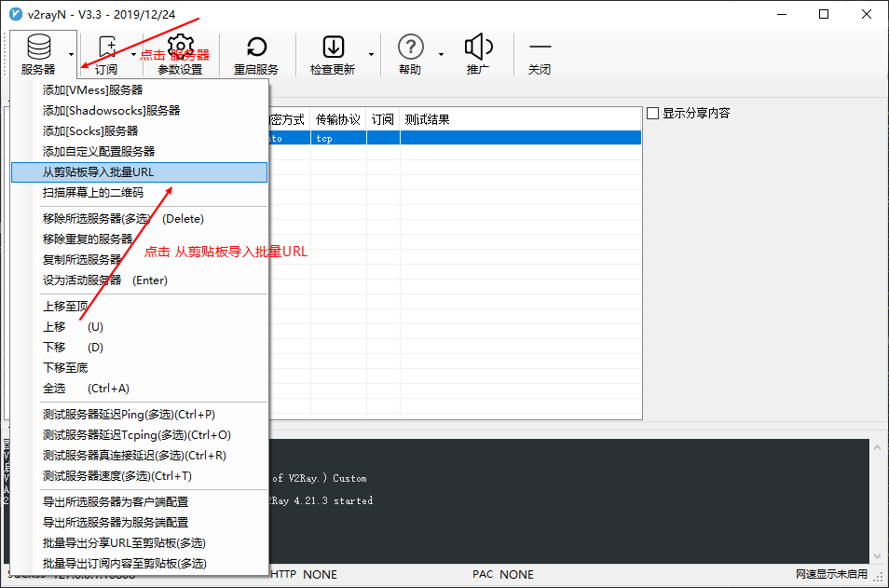Click 网速显示未启用 status bar text
The width and height of the screenshot is (889, 588).
pos(831,574)
